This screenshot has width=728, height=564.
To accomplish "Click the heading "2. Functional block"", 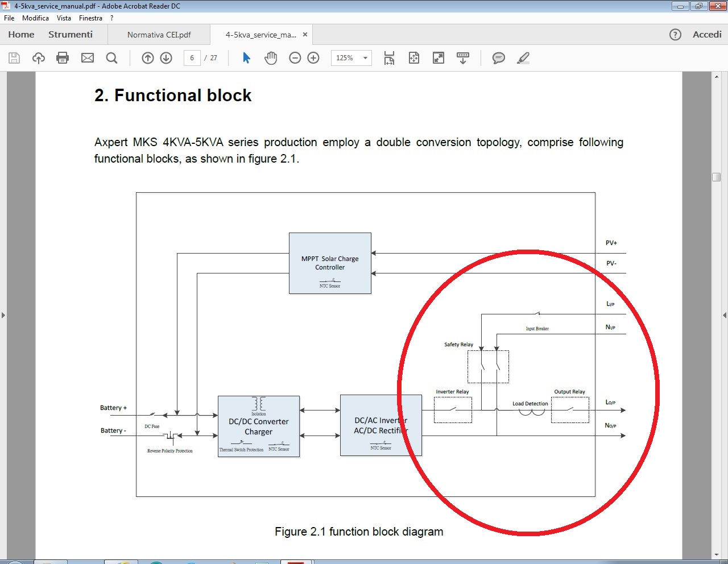I will point(173,96).
